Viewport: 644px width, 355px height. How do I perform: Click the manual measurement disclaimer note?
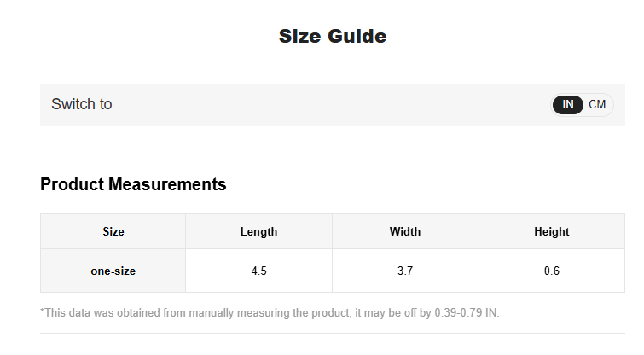pyautogui.click(x=270, y=313)
